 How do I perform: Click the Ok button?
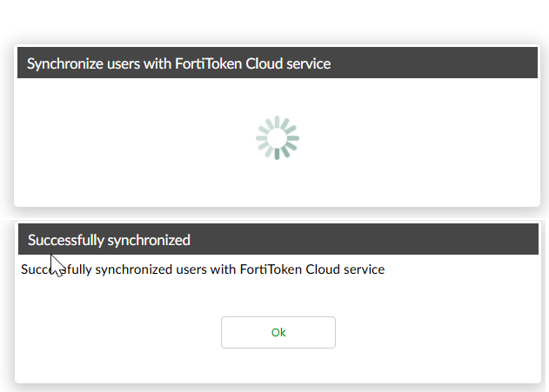pyautogui.click(x=278, y=332)
